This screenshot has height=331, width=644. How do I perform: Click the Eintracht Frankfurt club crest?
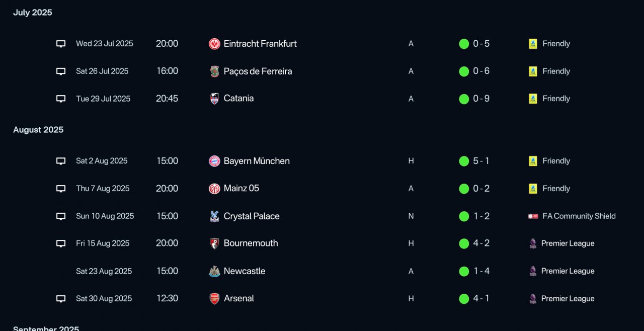[214, 44]
